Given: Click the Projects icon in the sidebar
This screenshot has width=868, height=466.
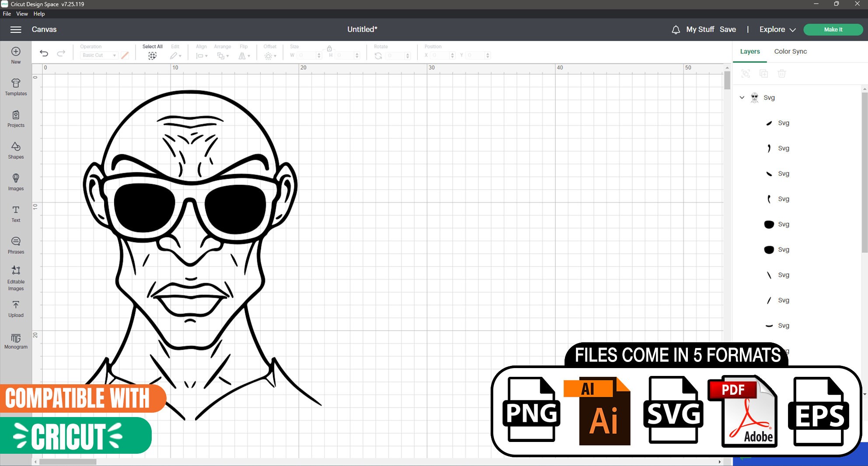Looking at the screenshot, I should pos(16,118).
